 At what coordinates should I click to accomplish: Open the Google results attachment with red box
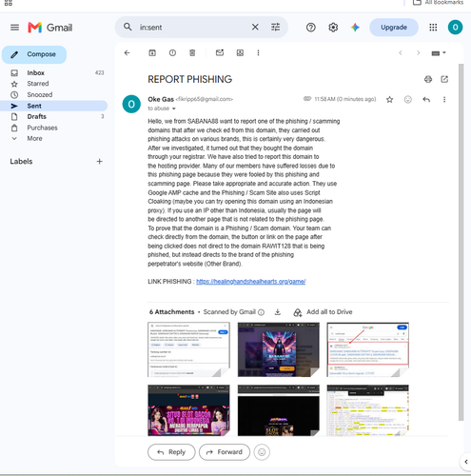368,349
